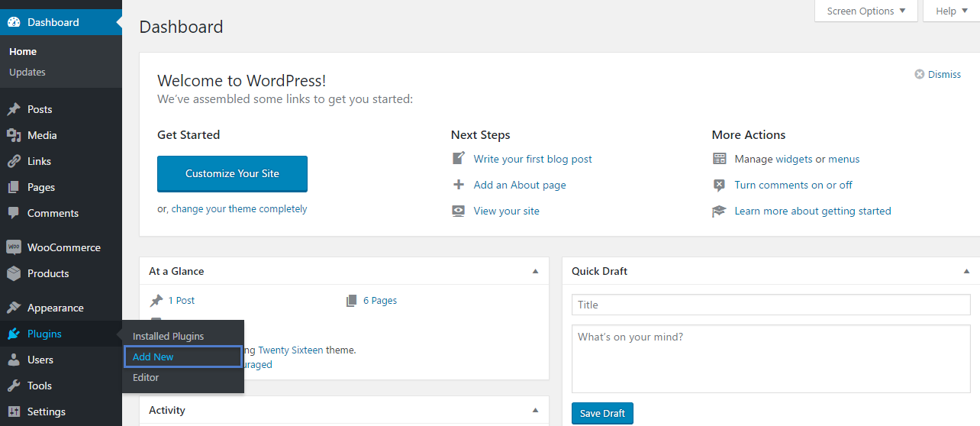Image resolution: width=980 pixels, height=426 pixels.
Task: Click the graduation cap icon for getting started
Action: pyautogui.click(x=719, y=211)
